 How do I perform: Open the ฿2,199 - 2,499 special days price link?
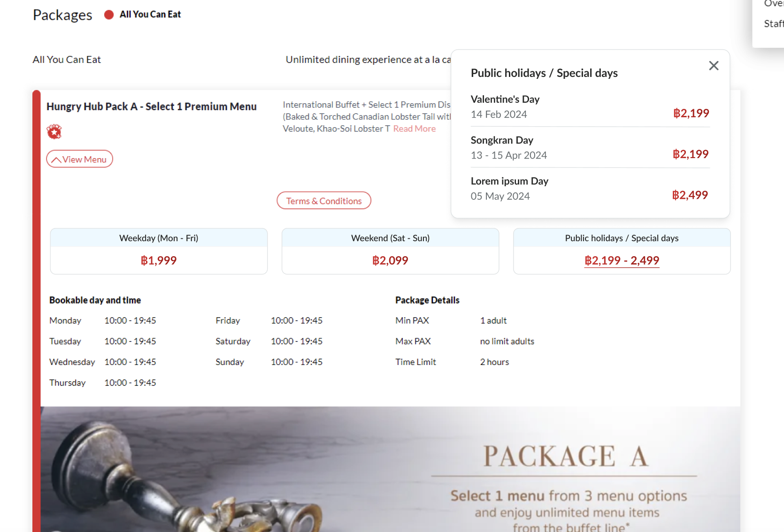[x=622, y=260]
